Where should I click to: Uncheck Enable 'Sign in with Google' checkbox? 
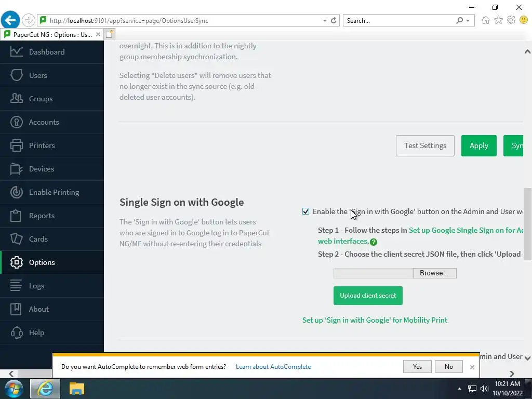[x=305, y=212]
